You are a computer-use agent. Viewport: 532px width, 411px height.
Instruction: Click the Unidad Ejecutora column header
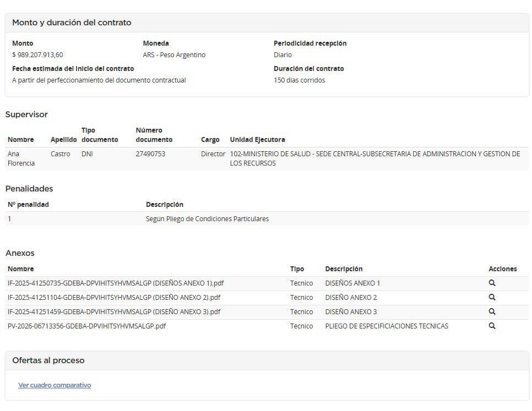(x=258, y=139)
